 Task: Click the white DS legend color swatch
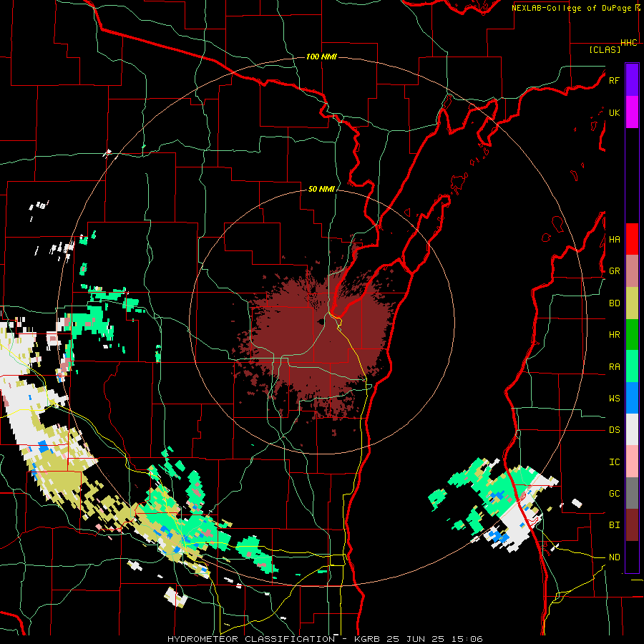632,429
